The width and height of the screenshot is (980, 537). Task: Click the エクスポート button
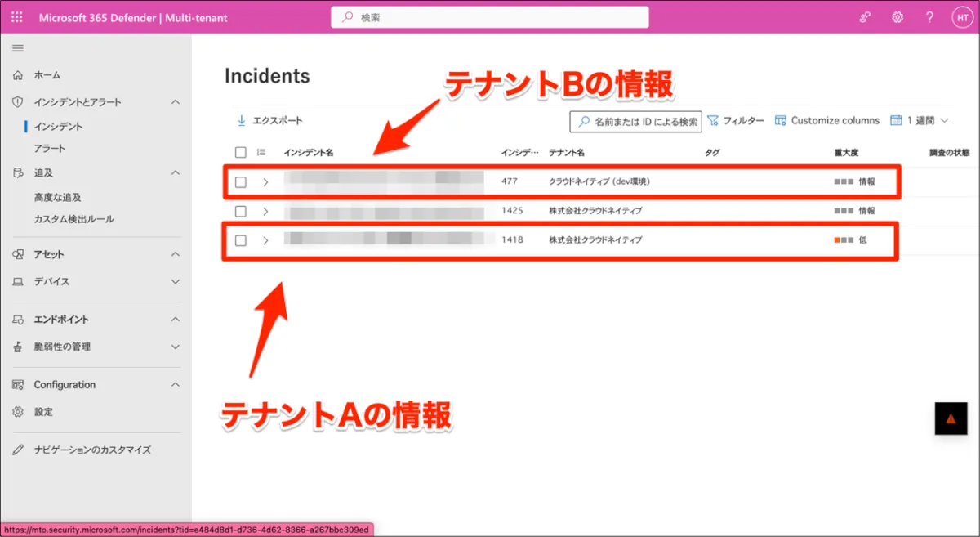pyautogui.click(x=269, y=120)
